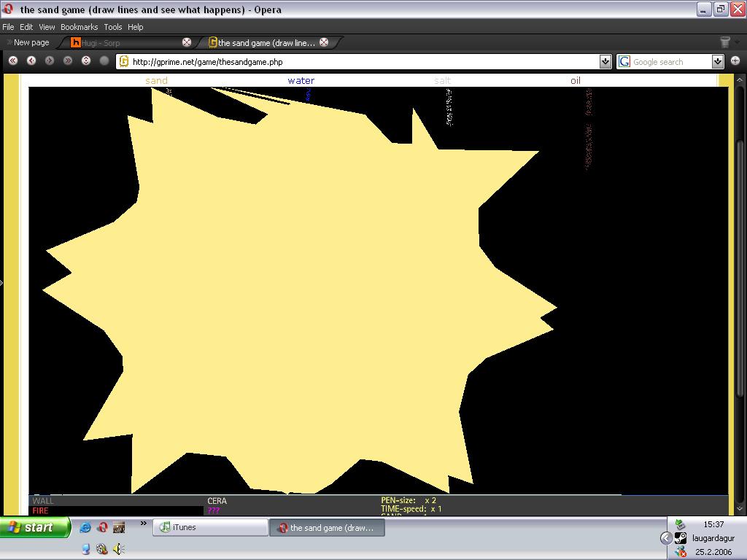The height and width of the screenshot is (560, 747).
Task: Reload the page with the refresh button
Action: pyautogui.click(x=86, y=61)
